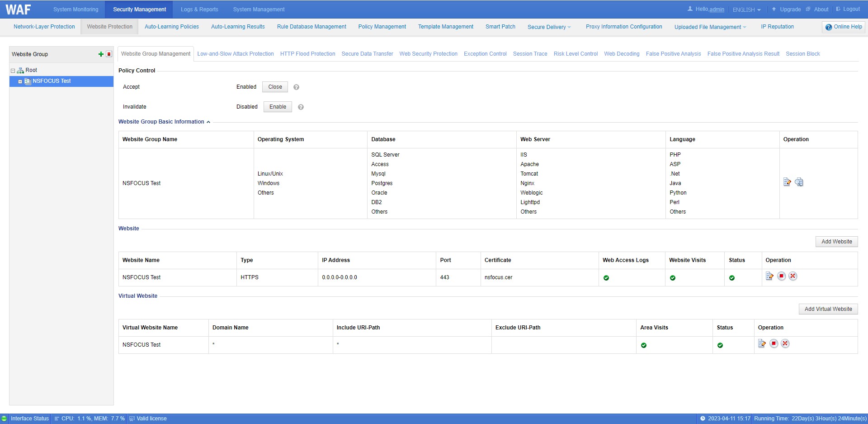Viewport: 868px width, 424px height.
Task: Expand the NSFOCUS Test tree node
Action: point(20,81)
